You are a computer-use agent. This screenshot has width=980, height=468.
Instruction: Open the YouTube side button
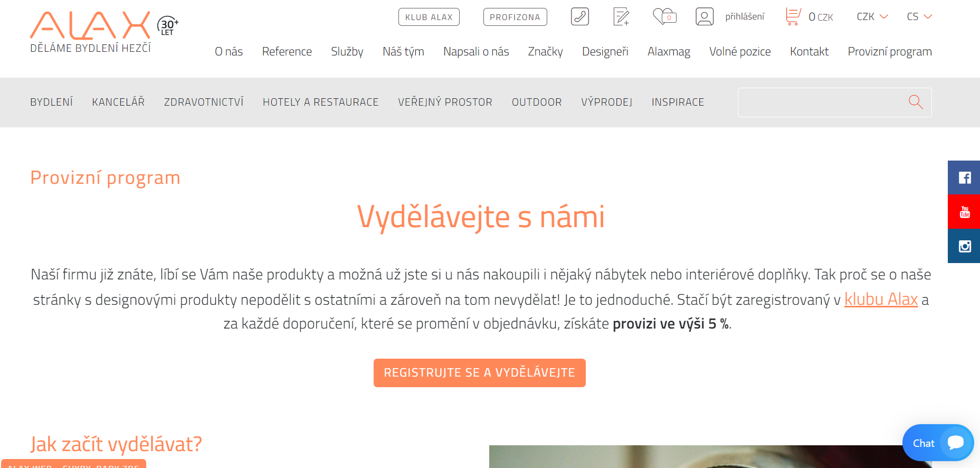(964, 212)
